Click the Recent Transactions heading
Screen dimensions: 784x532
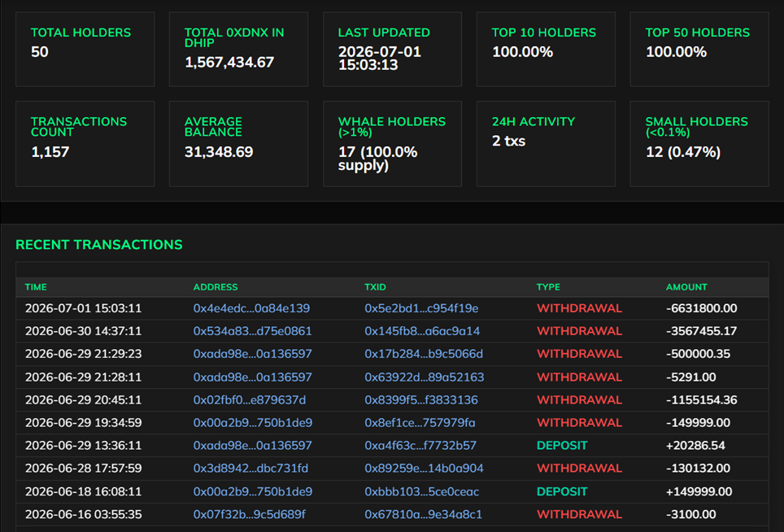pos(99,245)
